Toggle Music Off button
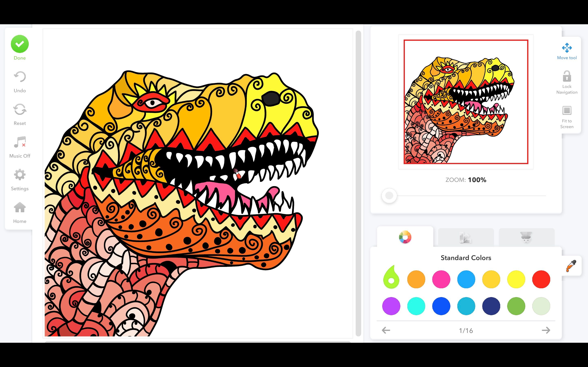The image size is (588, 367). 20,143
